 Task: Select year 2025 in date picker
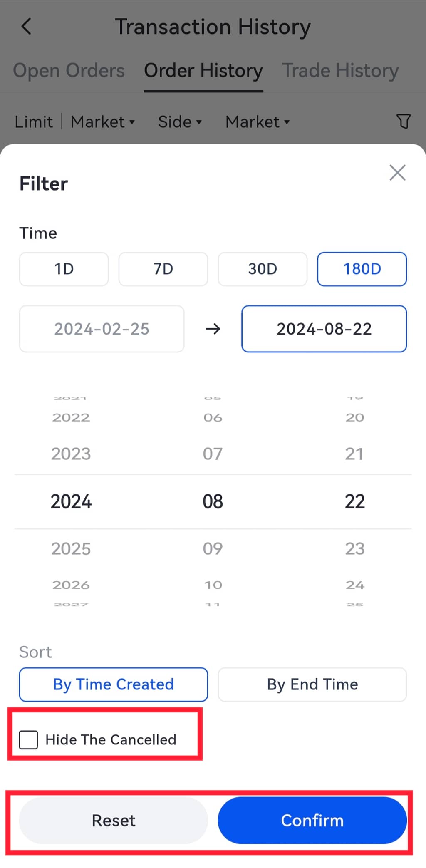coord(71,548)
